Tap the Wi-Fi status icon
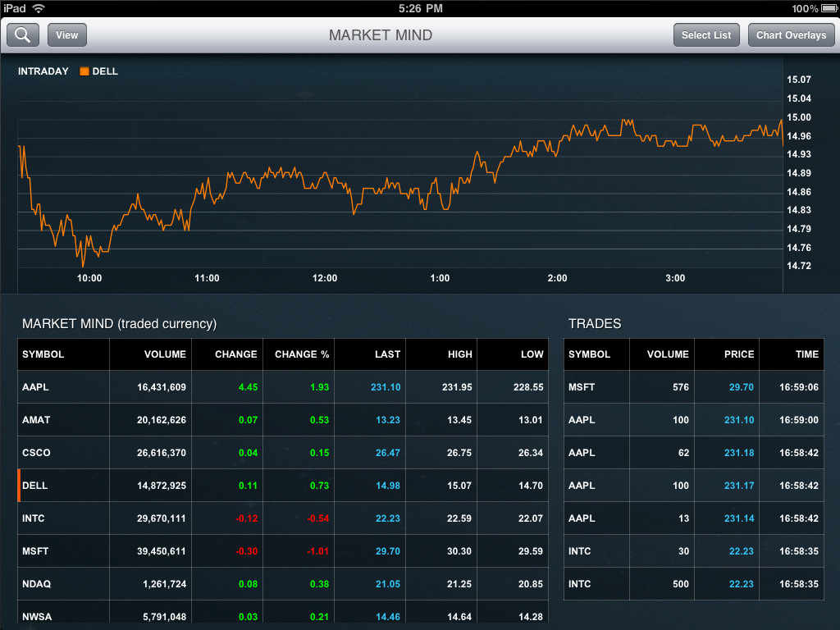 [x=39, y=8]
